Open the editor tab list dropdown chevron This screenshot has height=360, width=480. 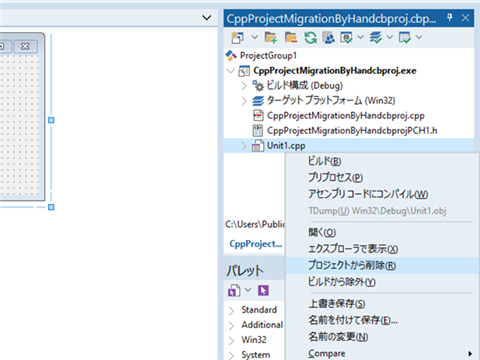point(207,18)
